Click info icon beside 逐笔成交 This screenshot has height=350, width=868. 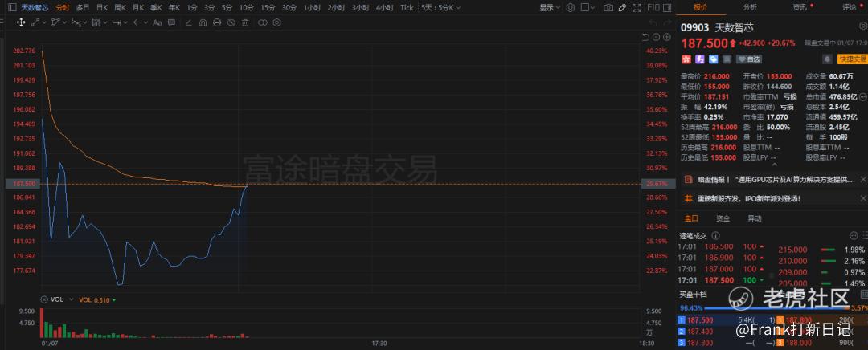click(x=715, y=235)
